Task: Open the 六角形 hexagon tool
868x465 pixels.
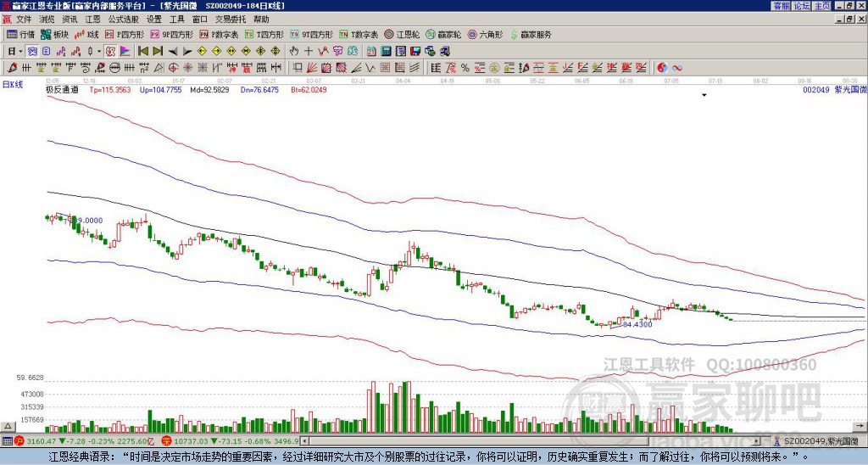Action: 485,34
